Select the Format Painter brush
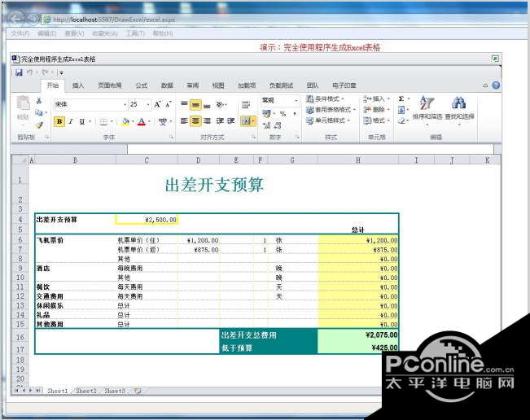Viewport: 530px width, 420px height. 39,125
